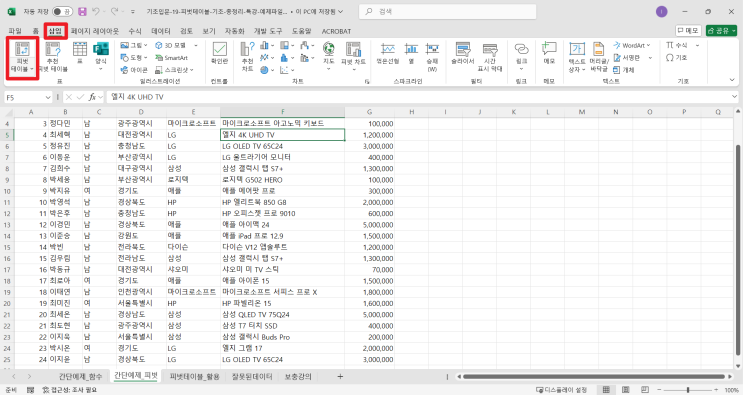The height and width of the screenshot is (395, 743).
Task: Switch to the Page Layout (페이지 레이아웃) tab
Action: [x=95, y=31]
